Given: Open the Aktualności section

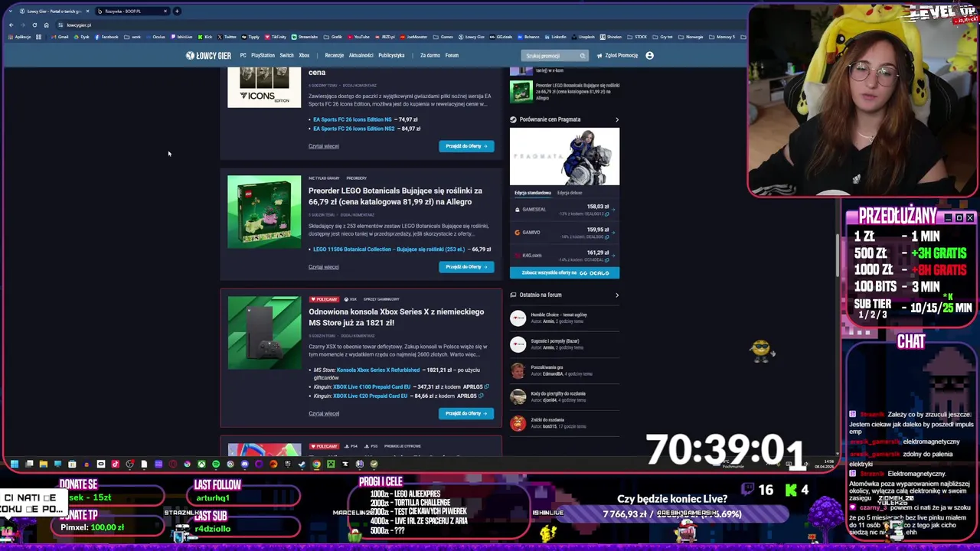Looking at the screenshot, I should point(361,55).
